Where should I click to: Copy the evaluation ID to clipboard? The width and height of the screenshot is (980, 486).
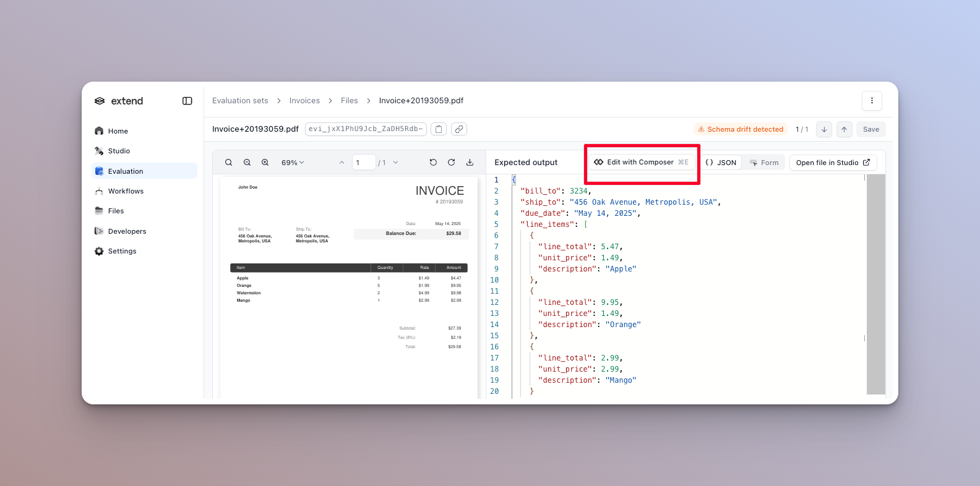coord(439,129)
